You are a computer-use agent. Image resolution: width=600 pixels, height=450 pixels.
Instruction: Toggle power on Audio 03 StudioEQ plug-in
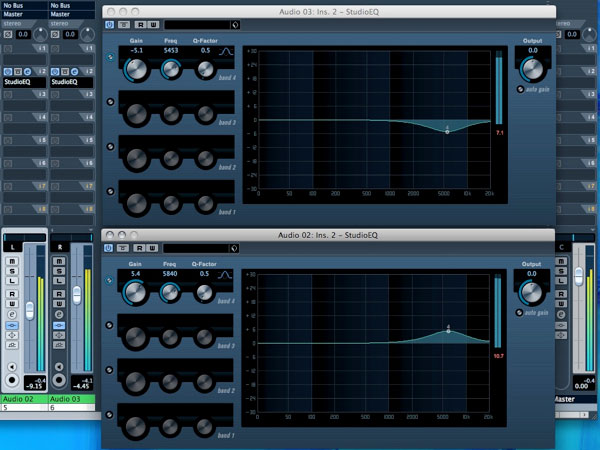click(109, 25)
